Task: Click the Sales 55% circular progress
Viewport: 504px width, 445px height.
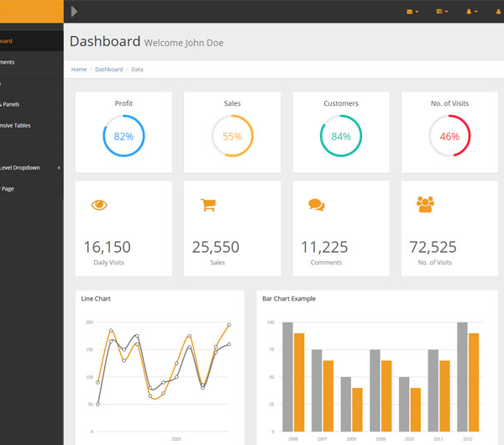Action: tap(233, 136)
